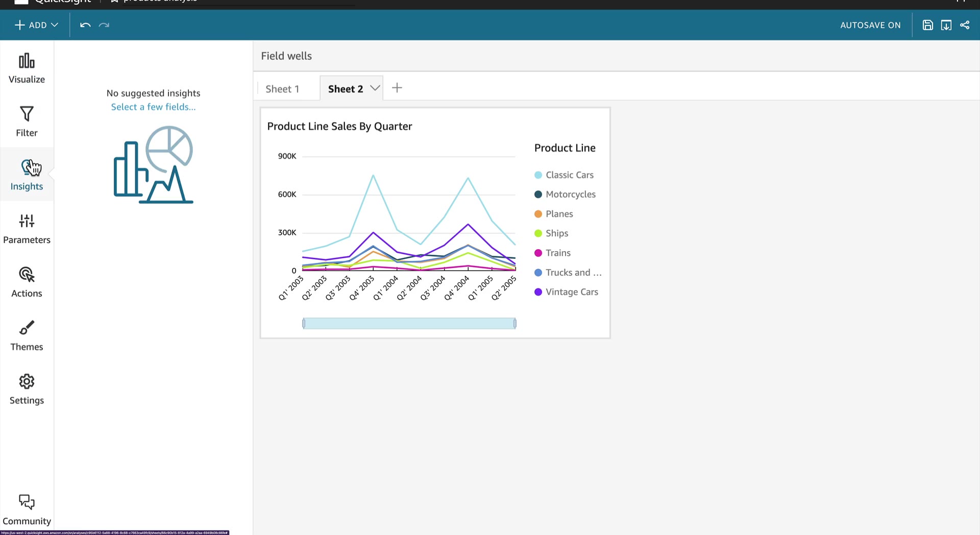Open the Actions panel
Screen dimensions: 980x535
click(x=27, y=282)
